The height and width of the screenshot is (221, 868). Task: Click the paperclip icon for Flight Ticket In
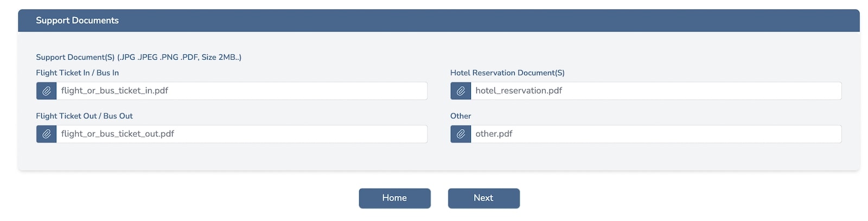point(46,91)
